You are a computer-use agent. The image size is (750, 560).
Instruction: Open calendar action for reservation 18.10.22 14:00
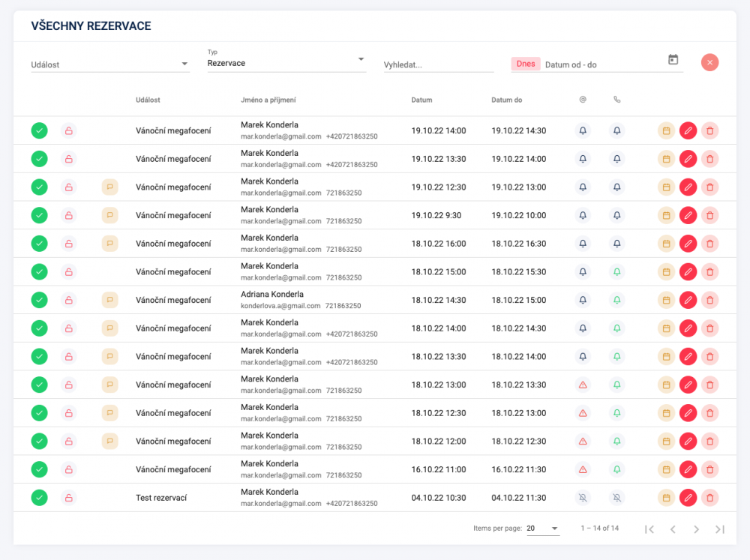tap(666, 328)
